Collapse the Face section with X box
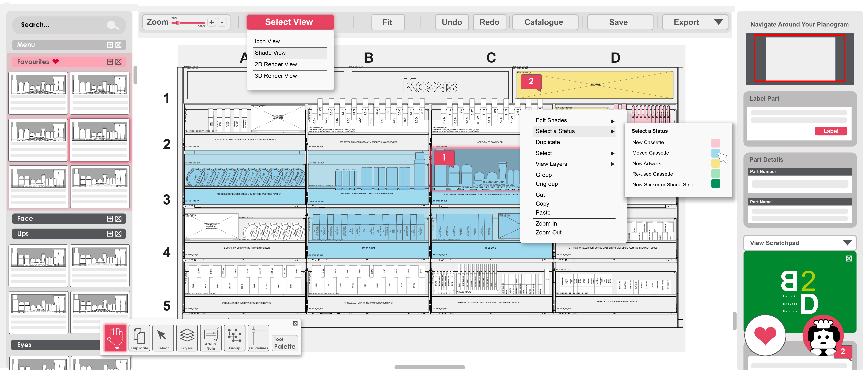This screenshot has height=370, width=868. pyautogui.click(x=119, y=219)
